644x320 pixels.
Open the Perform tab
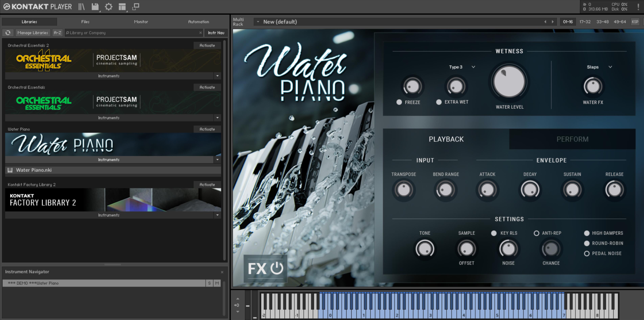572,139
